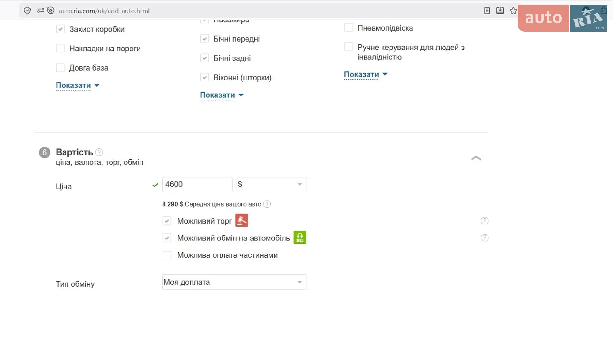Expand Показати under Ручне керування

pyautogui.click(x=366, y=74)
